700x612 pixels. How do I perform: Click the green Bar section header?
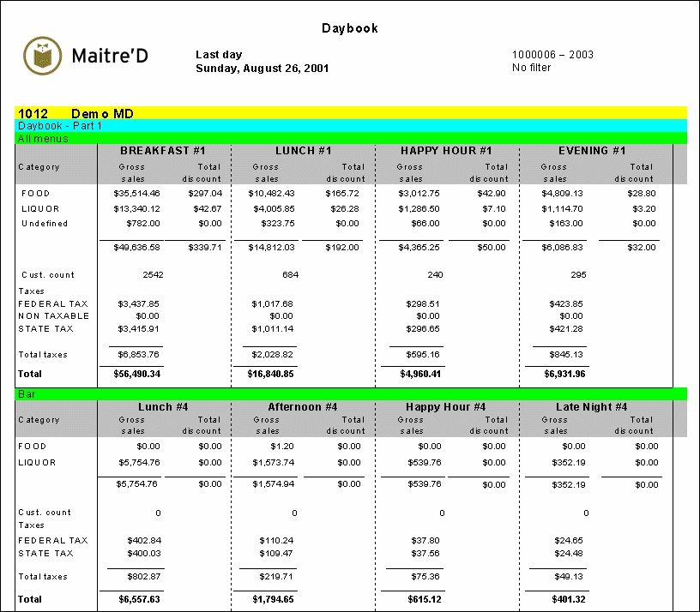[350, 393]
